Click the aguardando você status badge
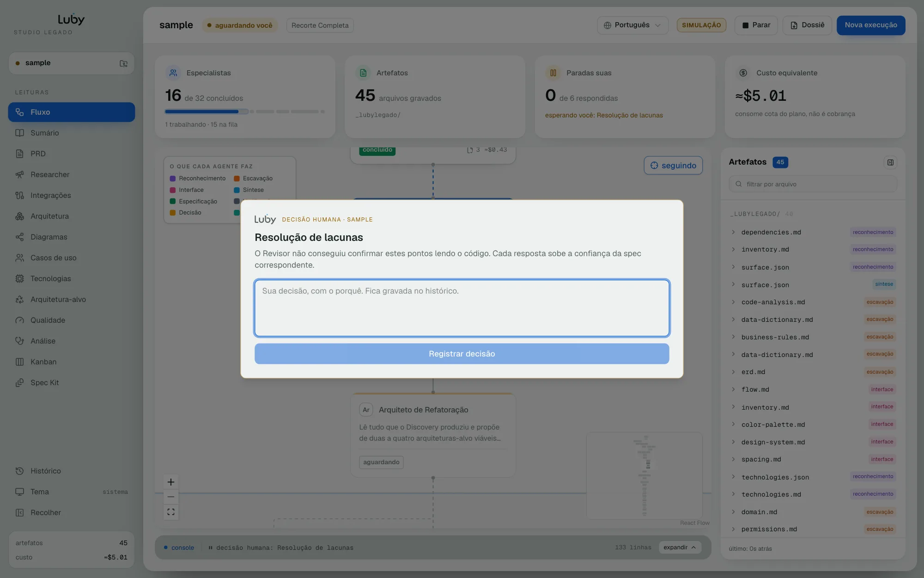Image resolution: width=924 pixels, height=578 pixels. click(x=239, y=25)
